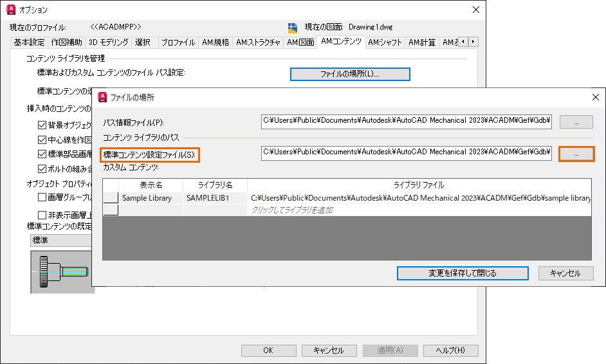The height and width of the screenshot is (364, 606).
Task: Open the AM:規格 tab
Action: pyautogui.click(x=216, y=42)
